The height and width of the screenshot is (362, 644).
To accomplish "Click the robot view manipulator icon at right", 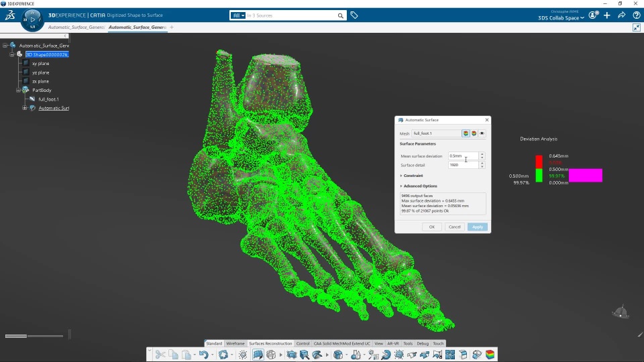I will click(620, 312).
